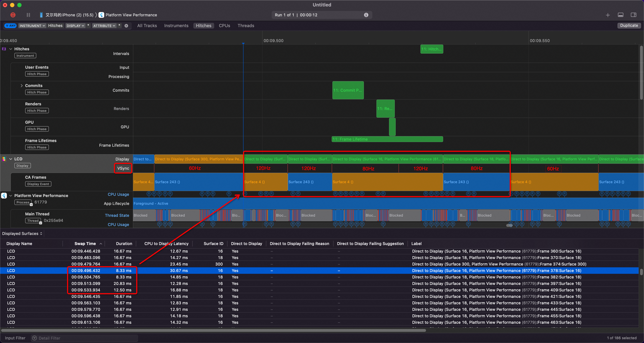
Task: Click the run info circle icon
Action: point(366,15)
